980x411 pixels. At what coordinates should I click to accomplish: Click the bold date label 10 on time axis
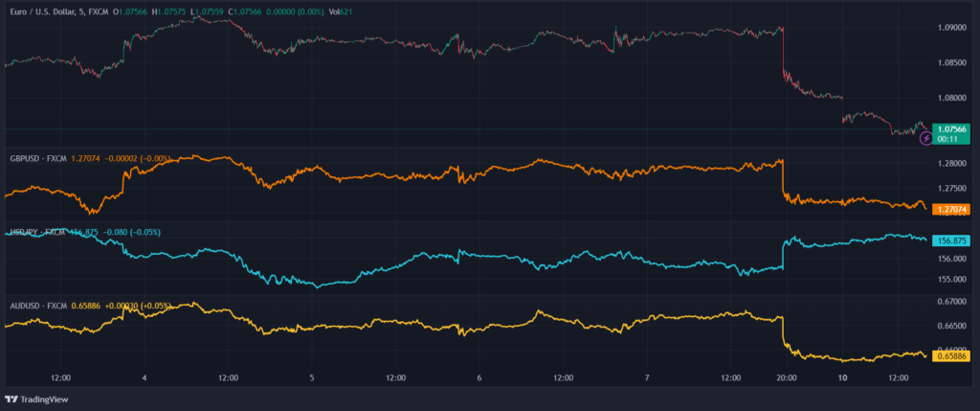point(842,377)
